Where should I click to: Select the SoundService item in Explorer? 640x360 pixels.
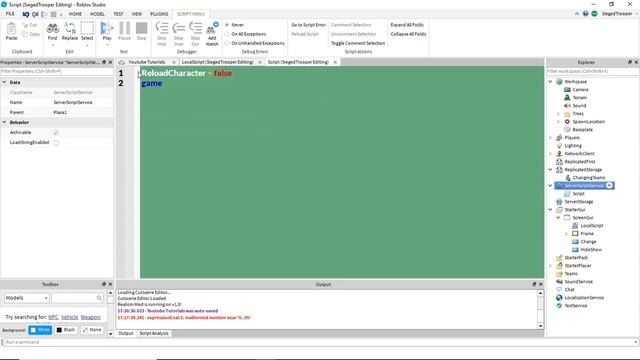(578, 282)
